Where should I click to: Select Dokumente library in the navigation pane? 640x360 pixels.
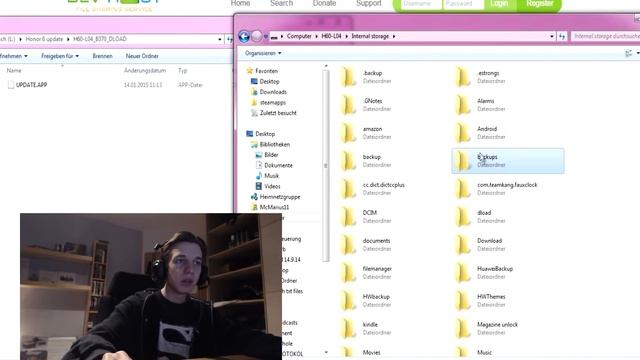pyautogui.click(x=278, y=165)
